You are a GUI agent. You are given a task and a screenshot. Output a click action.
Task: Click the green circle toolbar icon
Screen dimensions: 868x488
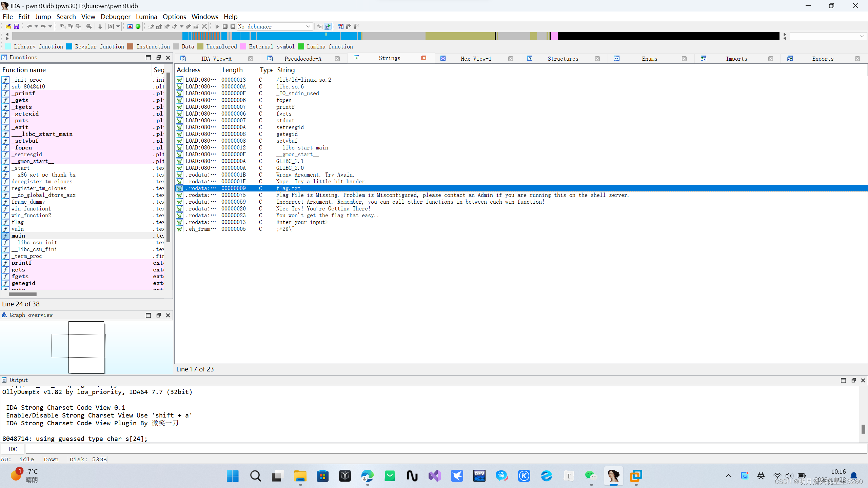pyautogui.click(x=138, y=26)
